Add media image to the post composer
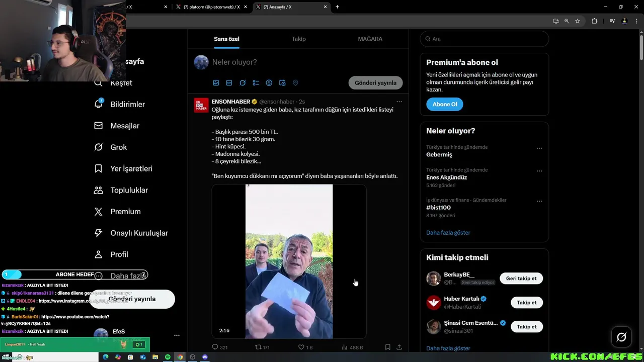The image size is (644, 362). click(x=216, y=83)
